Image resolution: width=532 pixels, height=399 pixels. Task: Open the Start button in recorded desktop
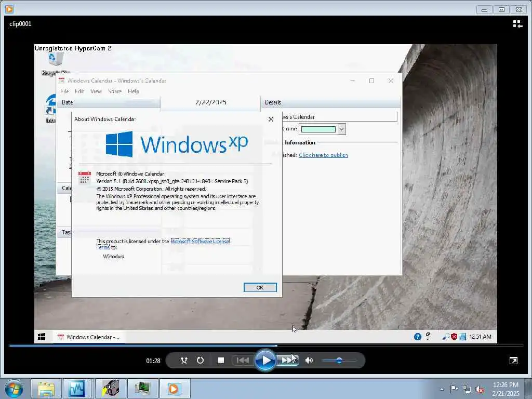click(42, 337)
